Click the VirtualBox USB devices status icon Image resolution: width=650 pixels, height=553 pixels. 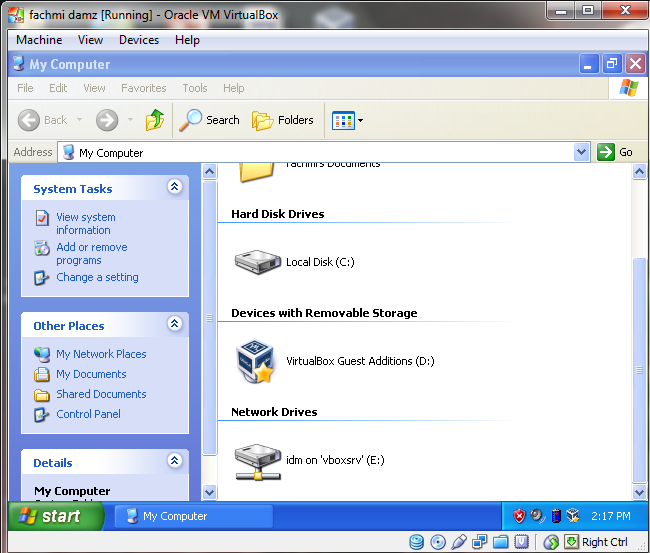pos(459,542)
